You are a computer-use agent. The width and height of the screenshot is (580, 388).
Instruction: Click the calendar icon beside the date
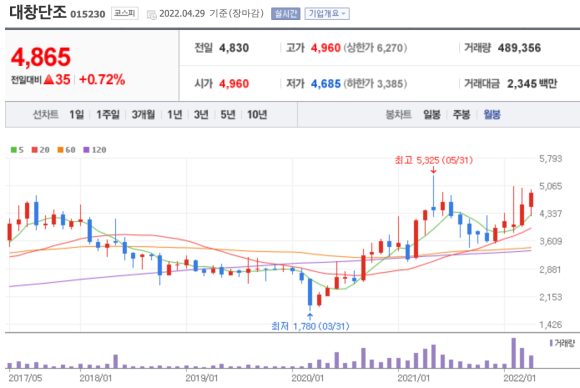(x=152, y=15)
